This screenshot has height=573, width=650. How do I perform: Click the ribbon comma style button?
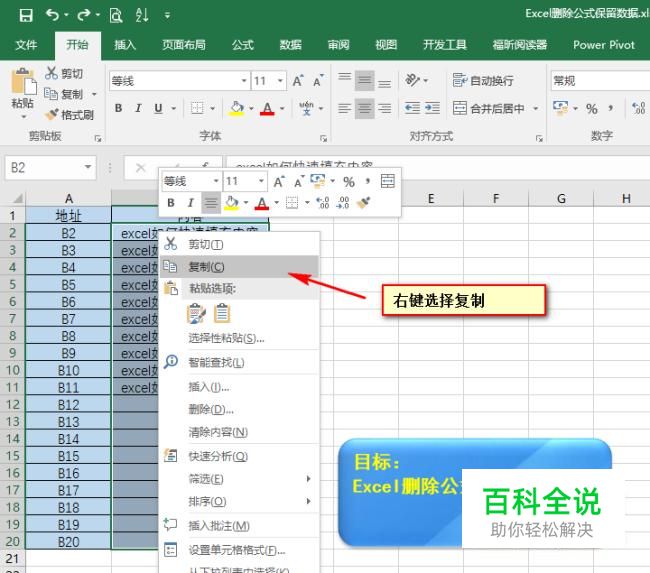(x=611, y=108)
